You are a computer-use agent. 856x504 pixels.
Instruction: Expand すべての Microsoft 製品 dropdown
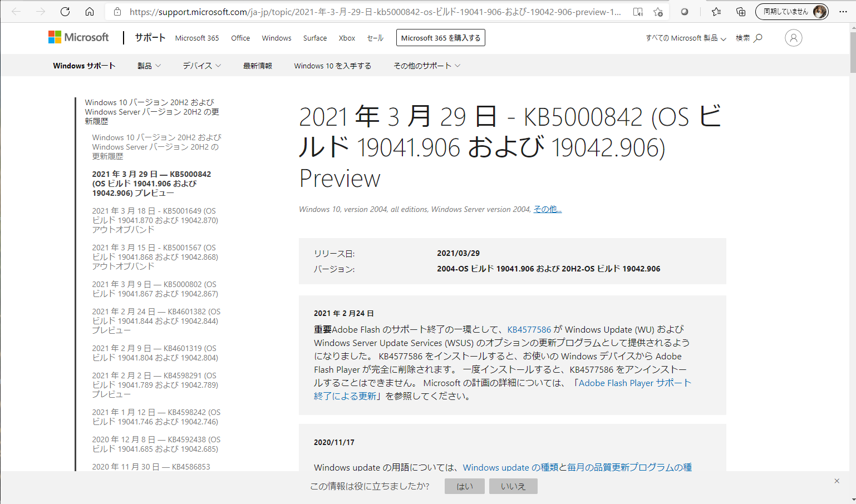click(x=686, y=38)
